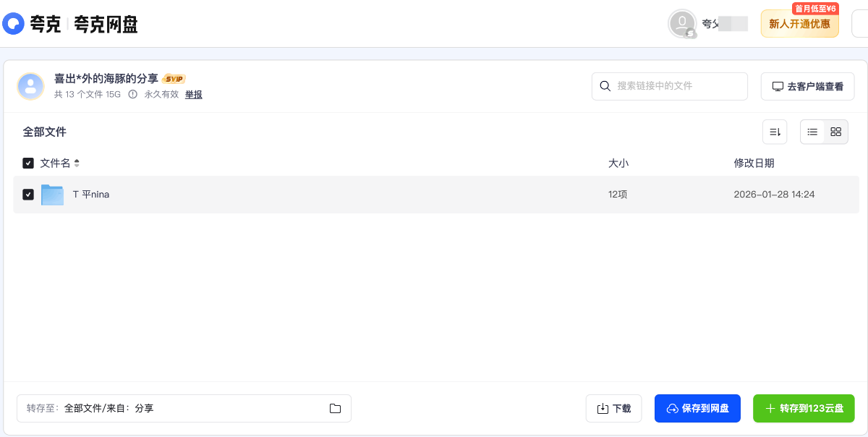Click the sort order icon
This screenshot has width=868, height=437.
coord(774,132)
